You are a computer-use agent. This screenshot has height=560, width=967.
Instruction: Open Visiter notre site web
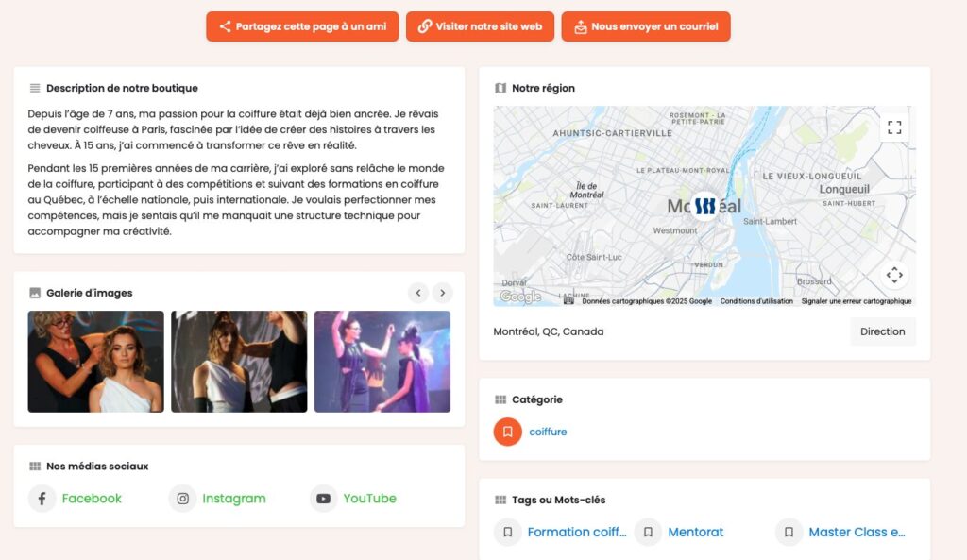(480, 26)
